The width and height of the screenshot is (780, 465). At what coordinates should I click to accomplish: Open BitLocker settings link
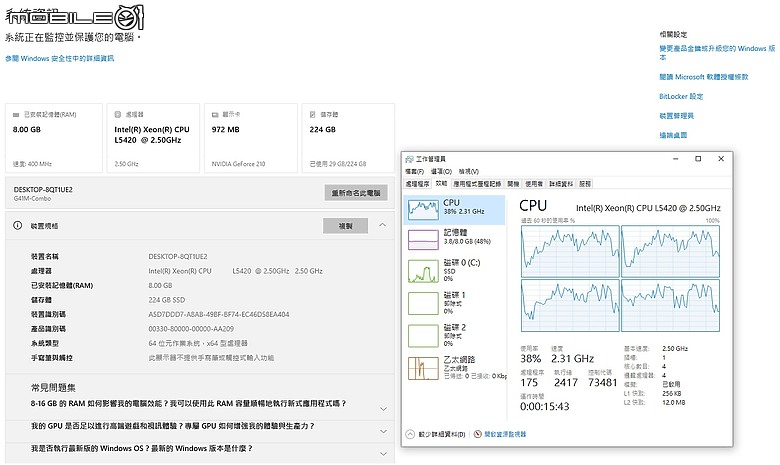pyautogui.click(x=681, y=96)
